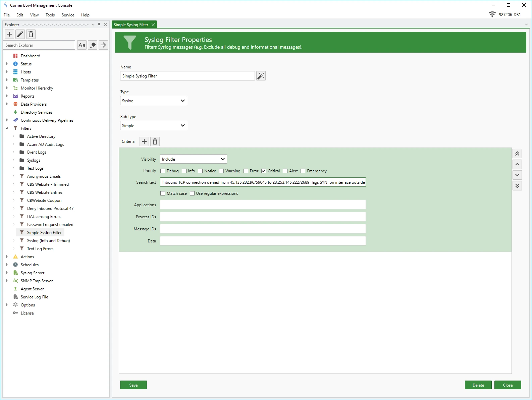This screenshot has width=532, height=400.
Task: Click the pencil edit icon in Explorer
Action: pos(20,34)
